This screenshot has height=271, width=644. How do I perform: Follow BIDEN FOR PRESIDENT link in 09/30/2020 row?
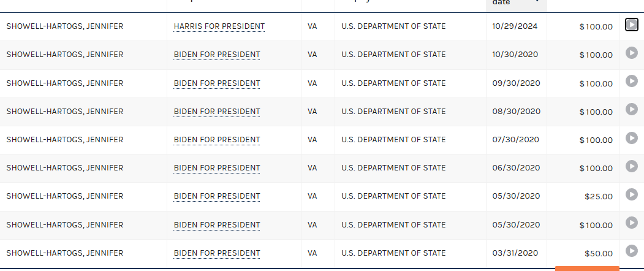coord(217,83)
